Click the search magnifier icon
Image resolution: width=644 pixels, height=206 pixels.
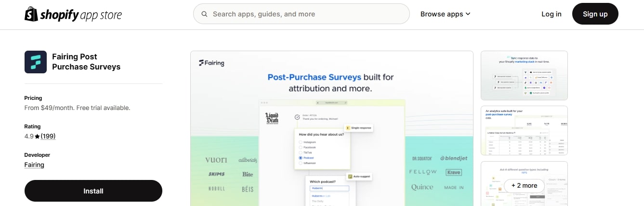(x=204, y=14)
